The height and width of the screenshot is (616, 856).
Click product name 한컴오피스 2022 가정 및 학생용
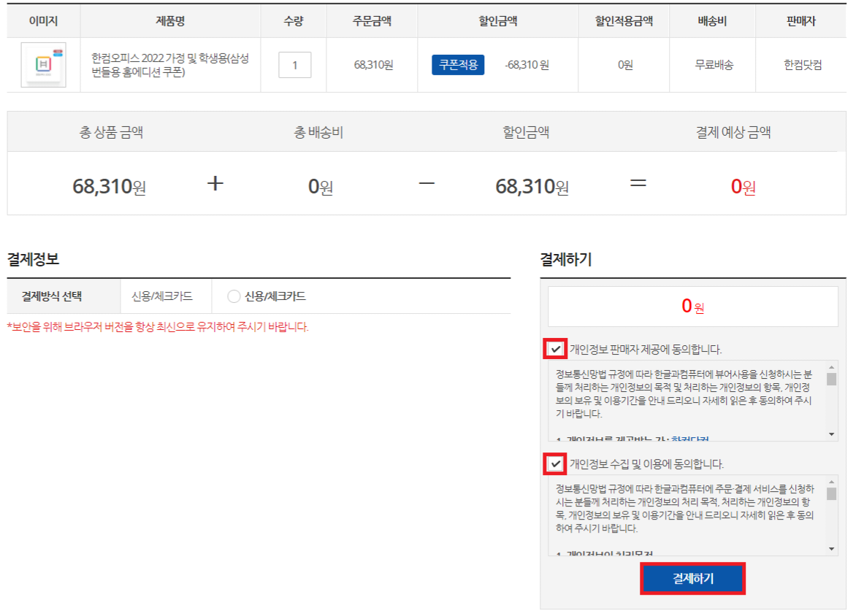169,65
